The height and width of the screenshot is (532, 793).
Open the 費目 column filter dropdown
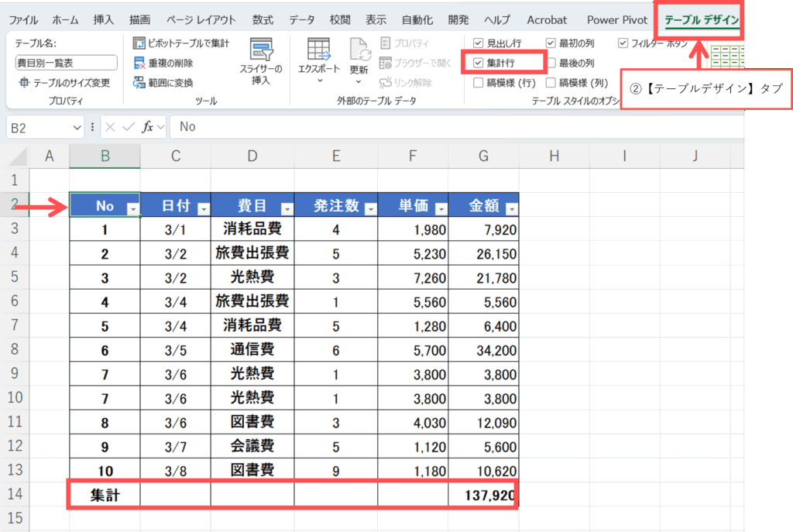(x=287, y=209)
